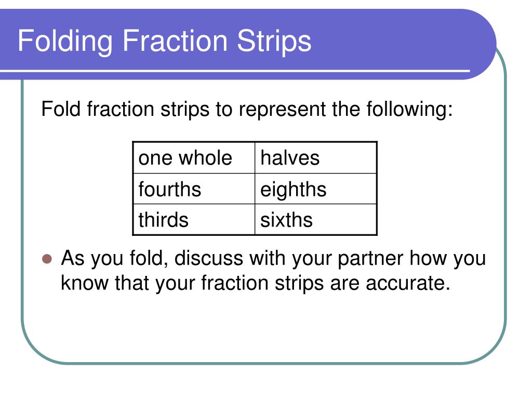Screen dimensions: 532x399
Task: Select the 'fourths' table cell
Action: (x=194, y=189)
